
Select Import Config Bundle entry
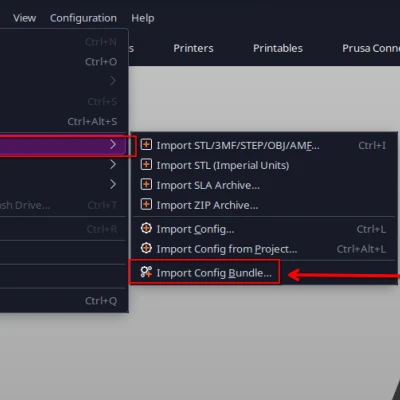[263, 273]
